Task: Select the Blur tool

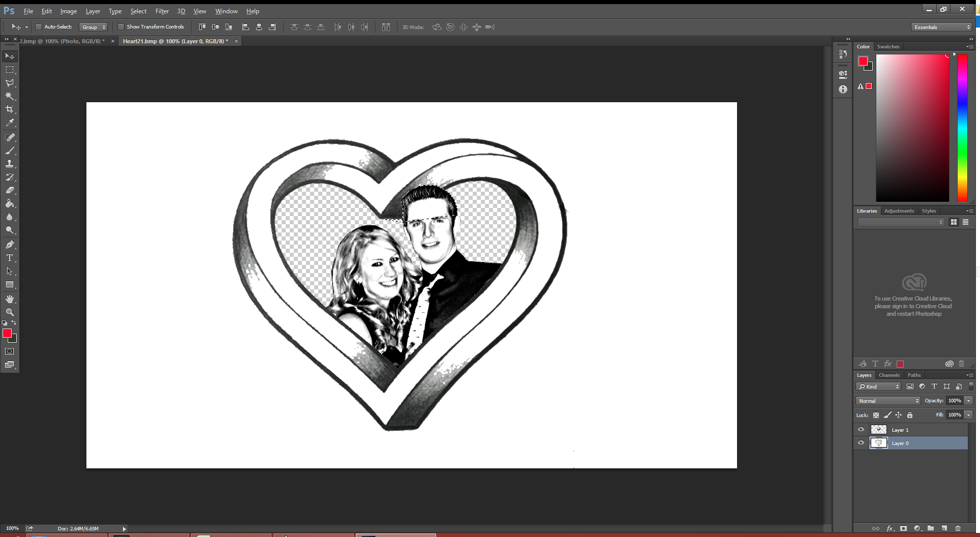Action: point(10,217)
